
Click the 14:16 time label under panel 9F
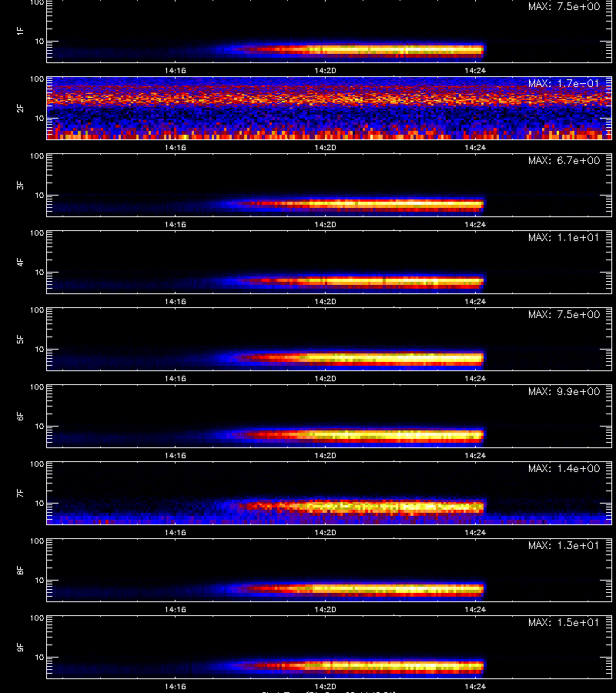coord(175,686)
